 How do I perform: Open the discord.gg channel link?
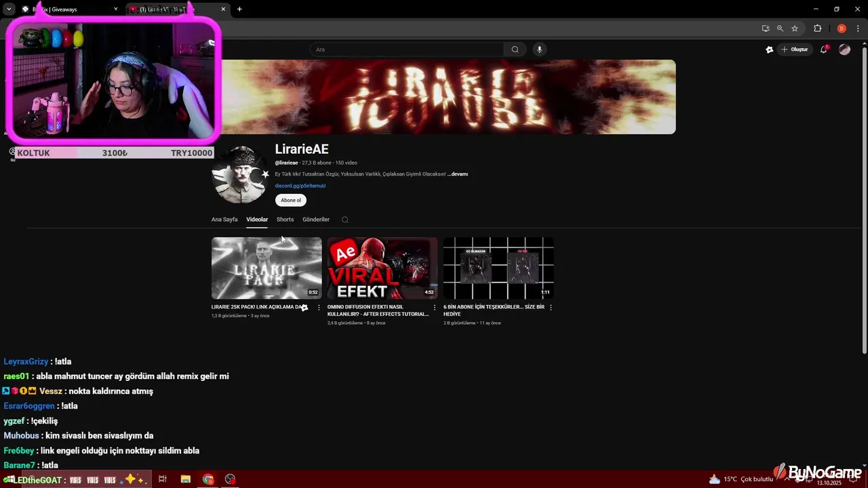[300, 186]
